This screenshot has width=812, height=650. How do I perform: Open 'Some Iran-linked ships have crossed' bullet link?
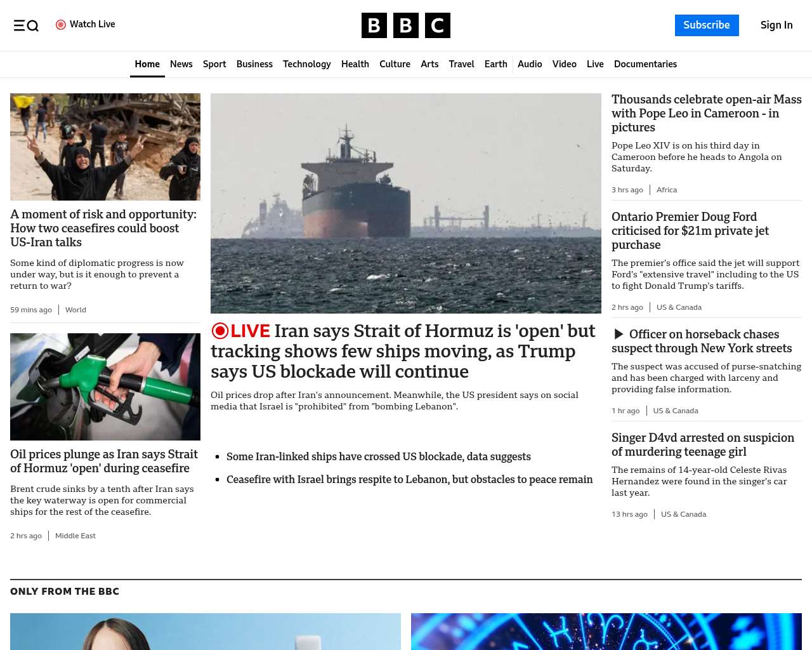pos(378,456)
